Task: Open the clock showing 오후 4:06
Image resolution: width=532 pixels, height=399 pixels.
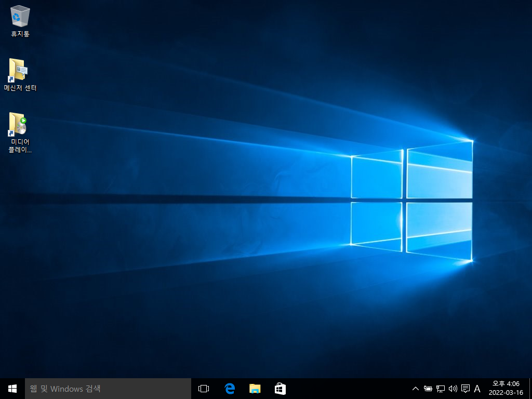Action: [506, 389]
